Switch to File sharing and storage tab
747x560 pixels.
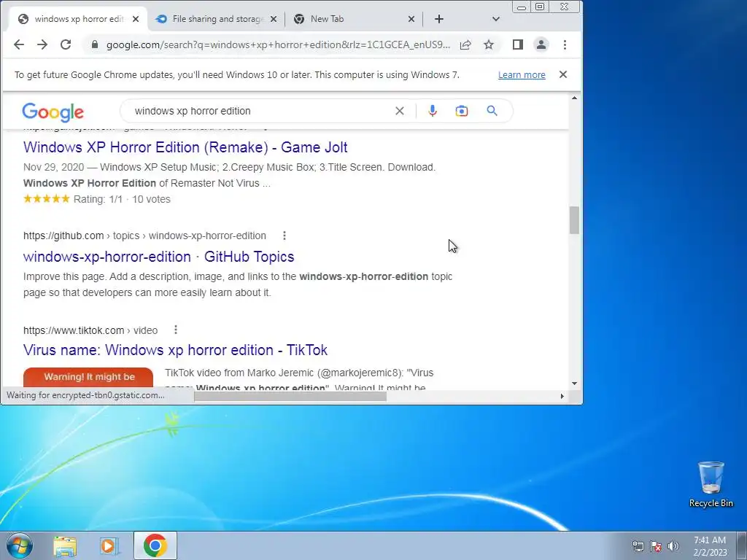point(217,19)
